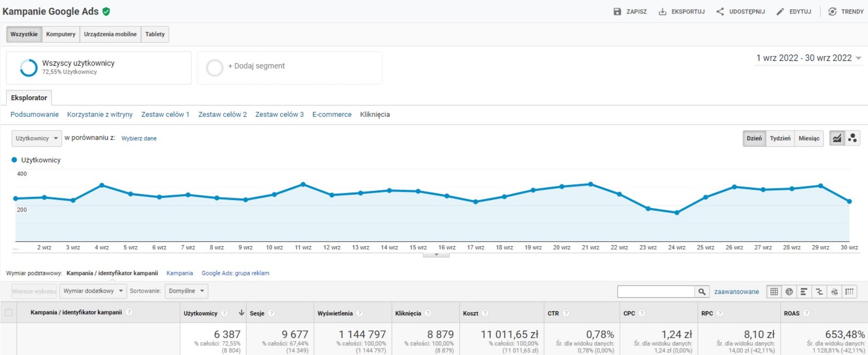The image size is (868, 355).
Task: Open the date range picker
Action: click(808, 58)
